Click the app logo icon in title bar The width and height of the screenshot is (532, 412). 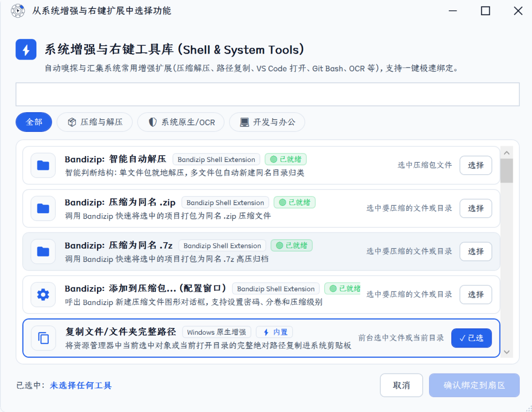(18, 11)
